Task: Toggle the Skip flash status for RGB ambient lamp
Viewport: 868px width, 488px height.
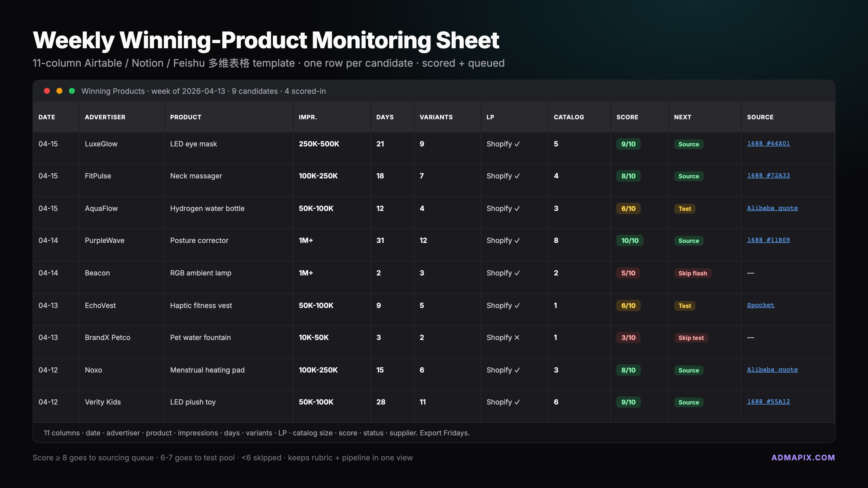Action: pos(693,273)
